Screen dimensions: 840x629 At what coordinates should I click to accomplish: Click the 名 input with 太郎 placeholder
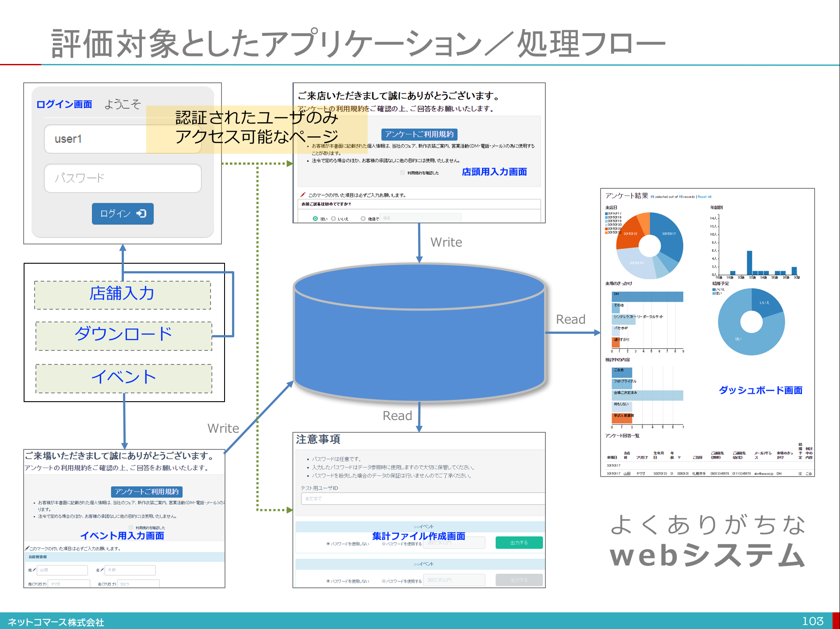130,570
